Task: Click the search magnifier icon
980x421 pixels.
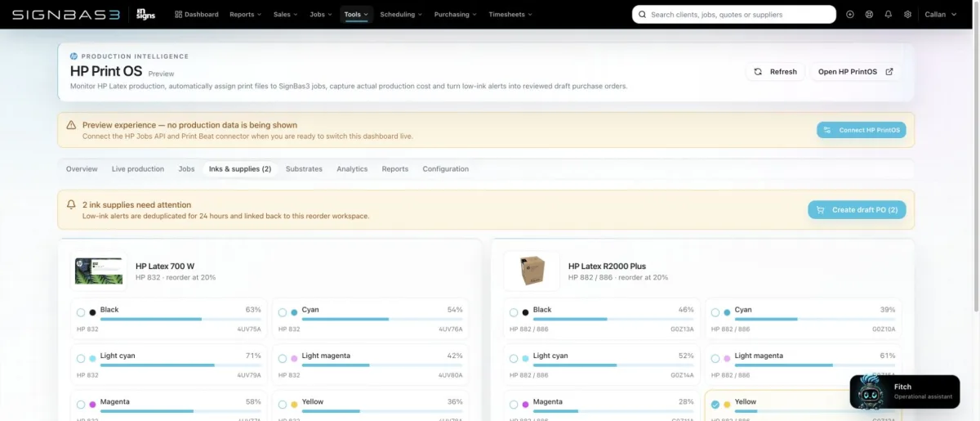Action: click(x=643, y=14)
